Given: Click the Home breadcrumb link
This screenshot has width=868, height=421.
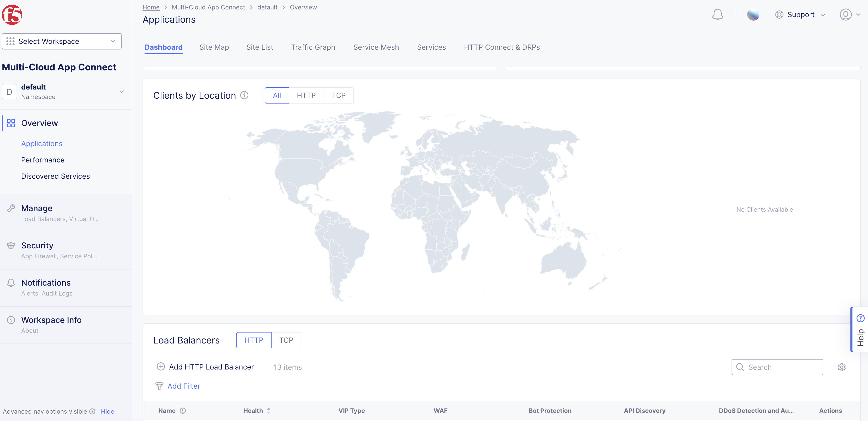Looking at the screenshot, I should click(x=151, y=7).
